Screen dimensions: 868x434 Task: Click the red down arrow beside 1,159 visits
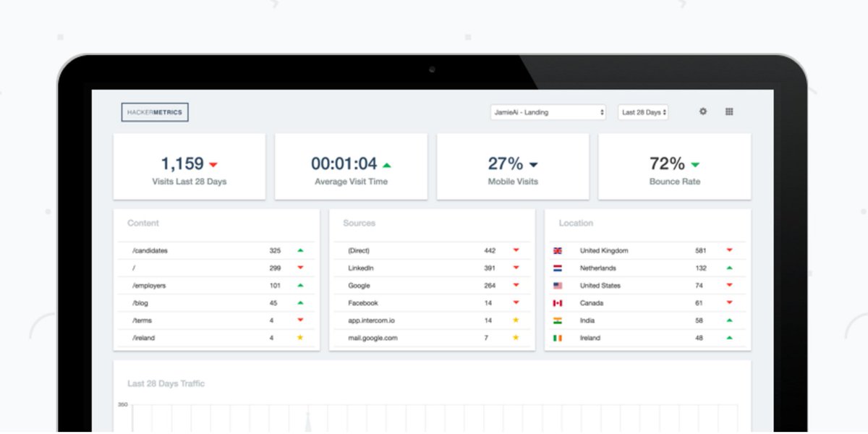tap(213, 165)
